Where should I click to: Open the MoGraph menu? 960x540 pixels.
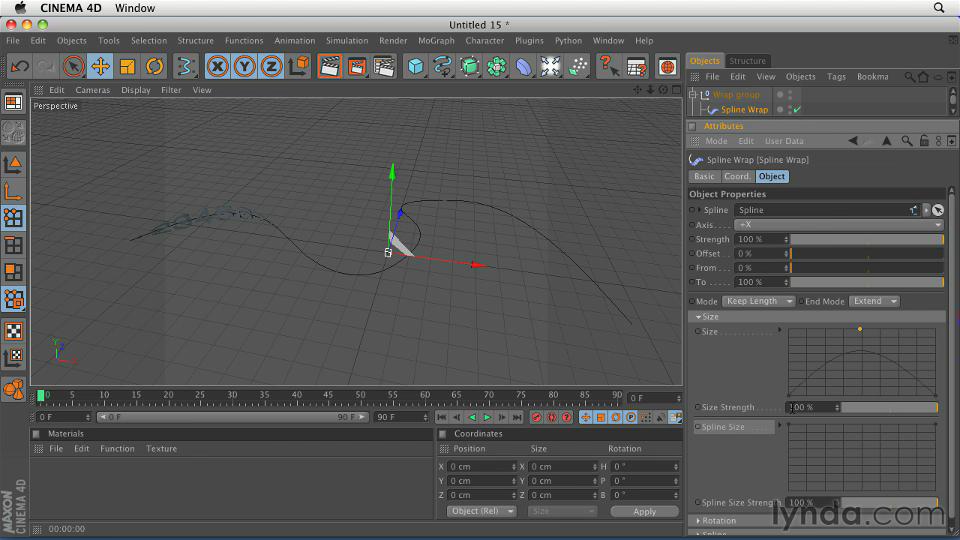(436, 40)
